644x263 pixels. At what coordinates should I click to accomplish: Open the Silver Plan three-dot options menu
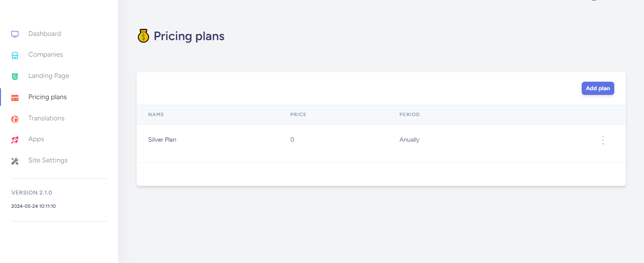click(x=602, y=140)
